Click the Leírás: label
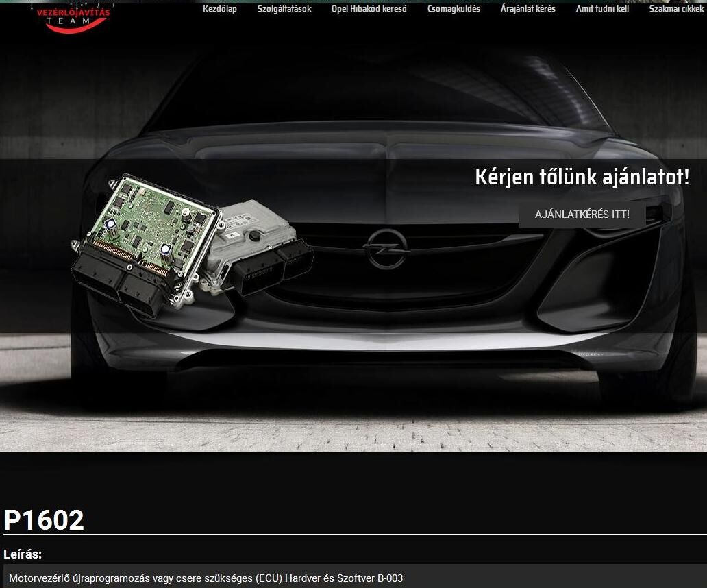Screen dimensions: 707x588 23,554
